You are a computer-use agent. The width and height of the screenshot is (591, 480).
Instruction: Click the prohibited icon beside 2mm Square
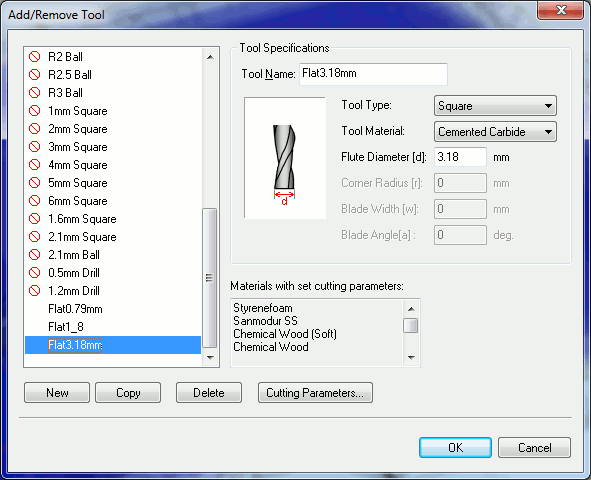pyautogui.click(x=34, y=129)
